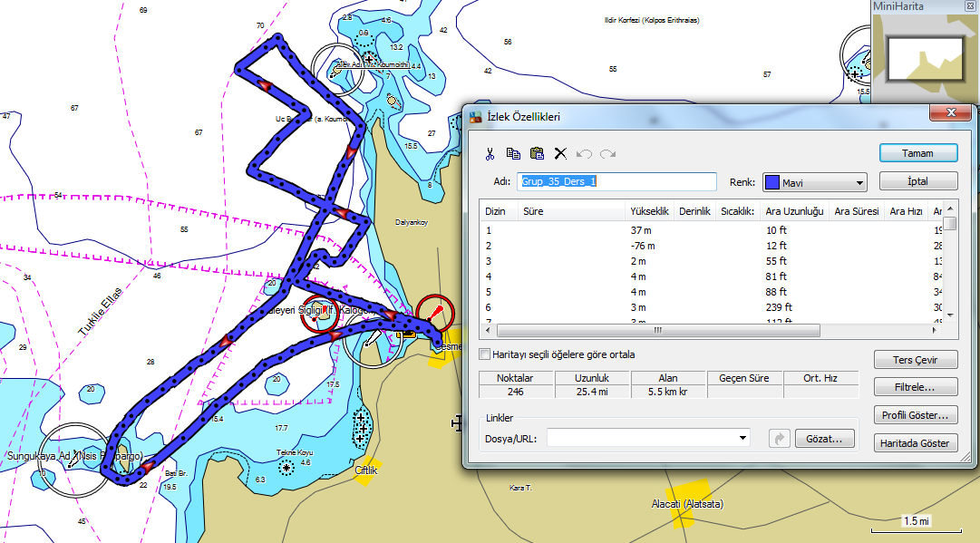Click the red waypoint flag marker near Cesme
Viewport: 980px width, 543px height.
pyautogui.click(x=435, y=313)
